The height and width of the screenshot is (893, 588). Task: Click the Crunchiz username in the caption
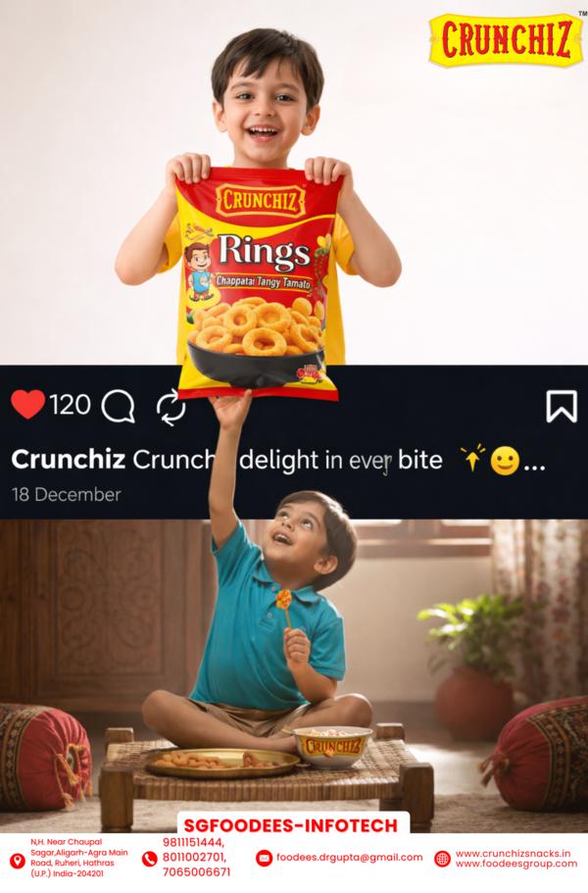(x=68, y=459)
